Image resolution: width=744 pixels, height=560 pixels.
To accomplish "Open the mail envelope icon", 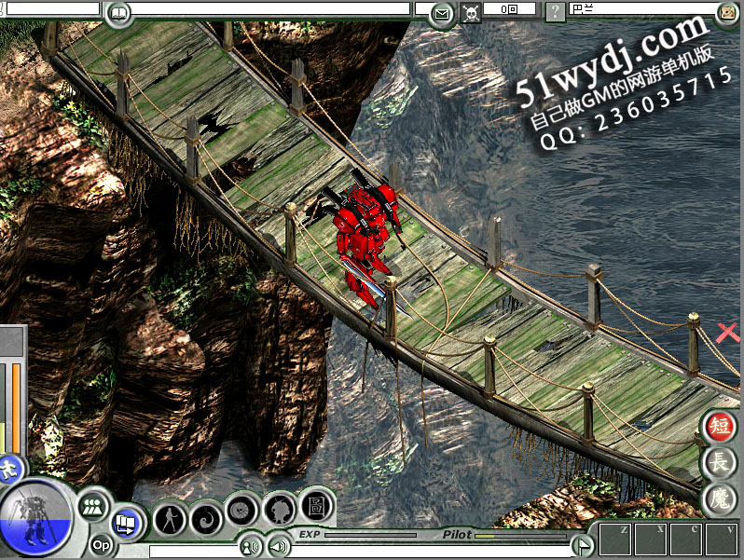I will pos(442,14).
